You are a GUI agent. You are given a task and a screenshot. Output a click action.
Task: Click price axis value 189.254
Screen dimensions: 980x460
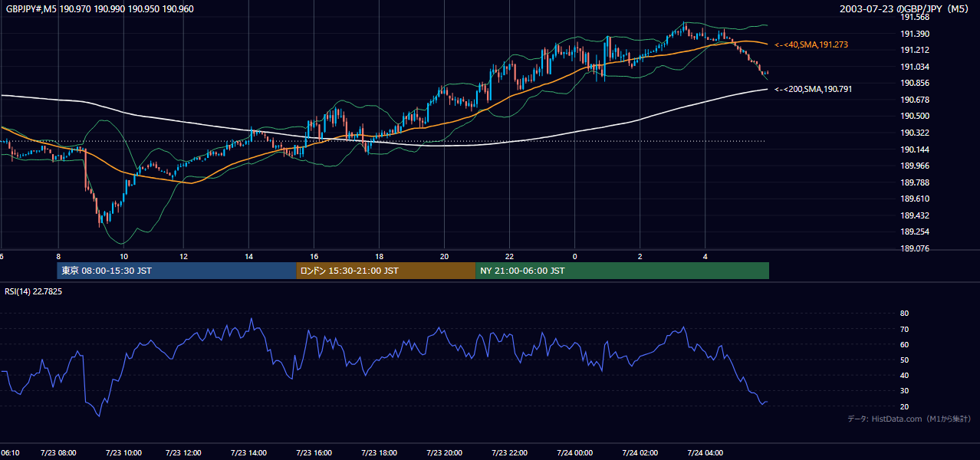(915, 232)
